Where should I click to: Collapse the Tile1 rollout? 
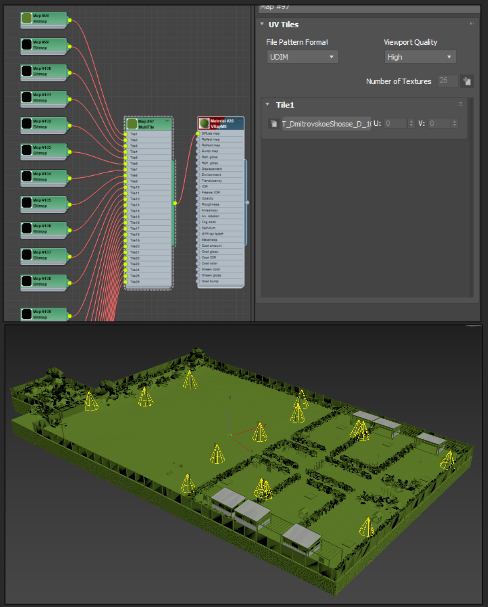coord(267,105)
